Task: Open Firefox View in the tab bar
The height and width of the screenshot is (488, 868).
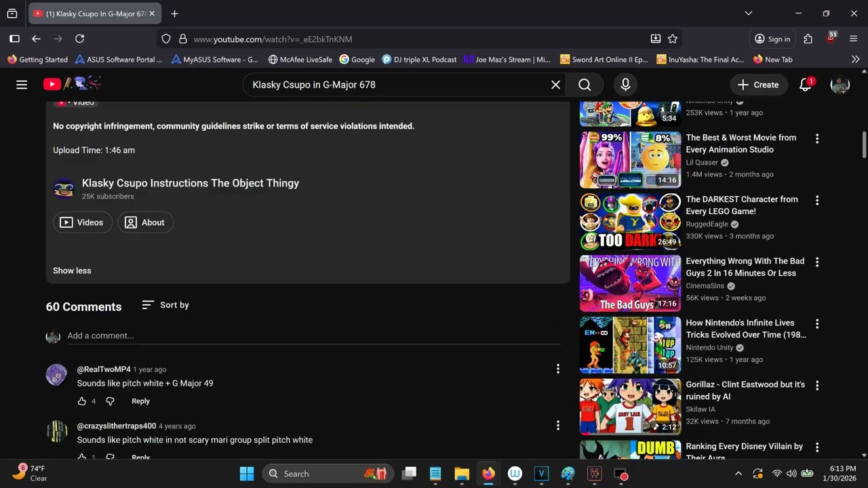Action: coord(12,14)
